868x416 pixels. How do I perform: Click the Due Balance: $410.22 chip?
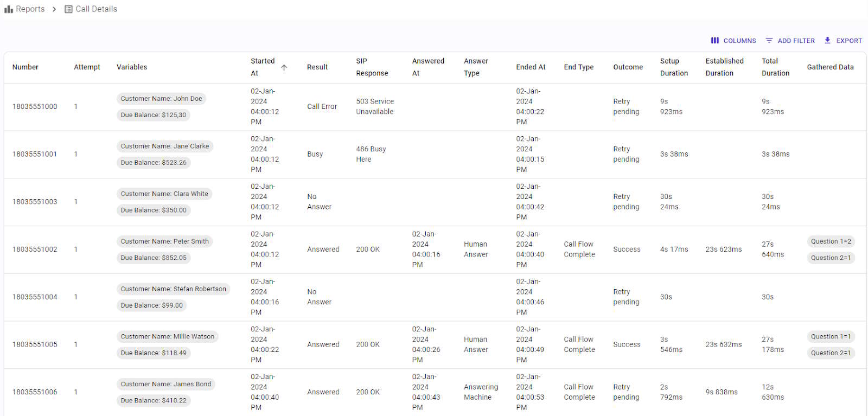[x=154, y=400]
